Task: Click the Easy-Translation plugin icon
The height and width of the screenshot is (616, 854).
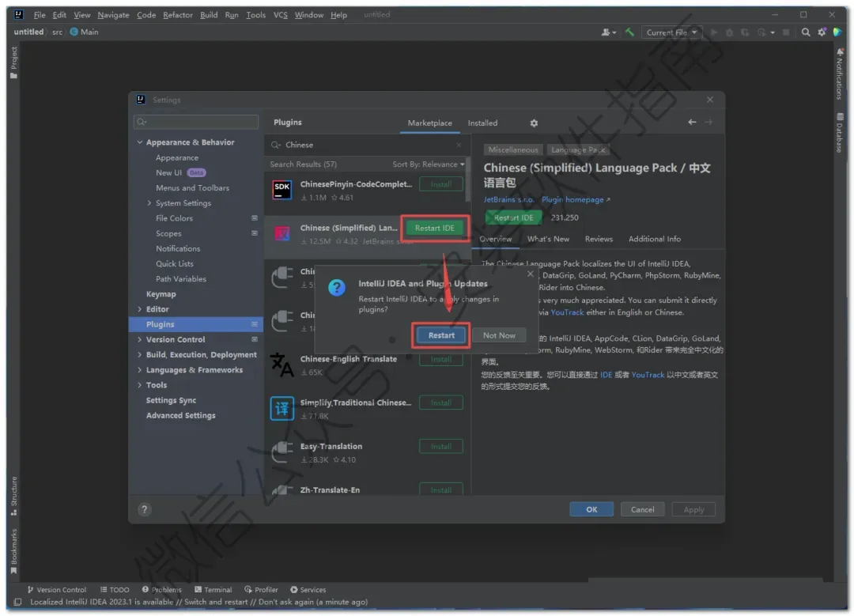Action: (282, 452)
